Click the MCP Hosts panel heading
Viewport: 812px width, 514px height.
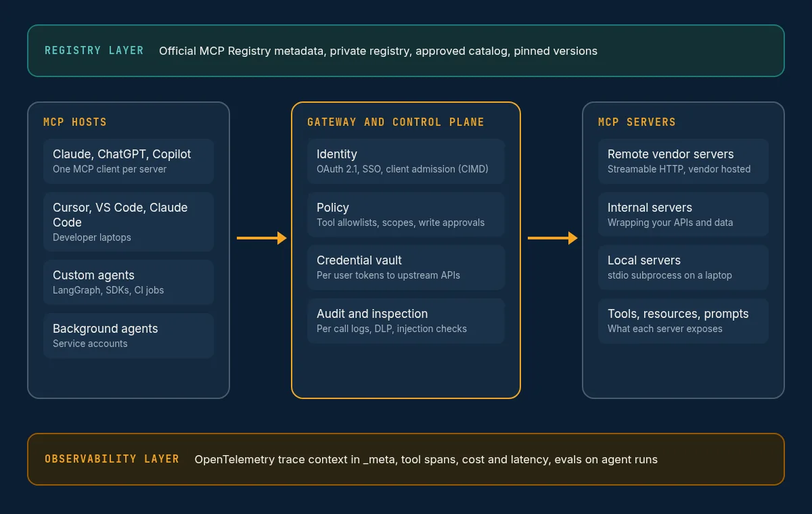point(75,122)
